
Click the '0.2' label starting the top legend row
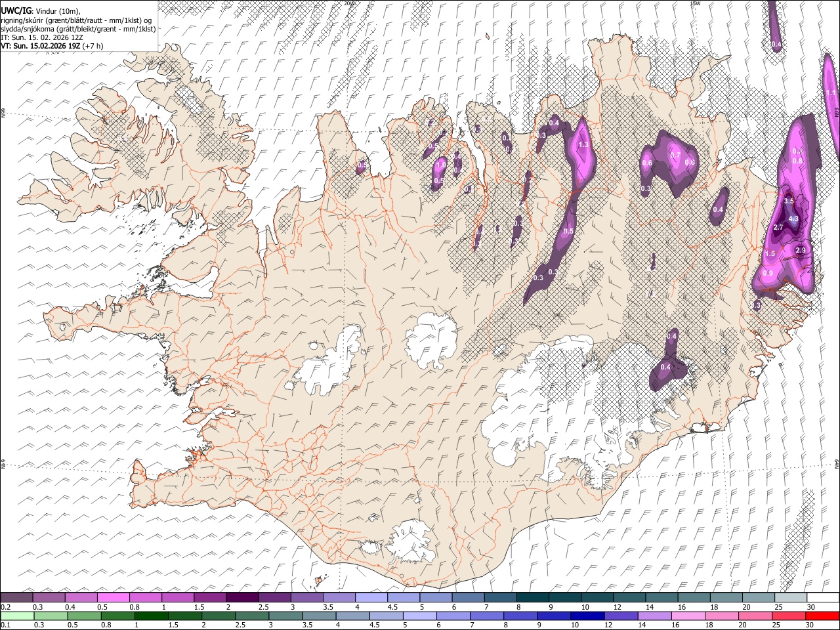[x=5, y=607]
